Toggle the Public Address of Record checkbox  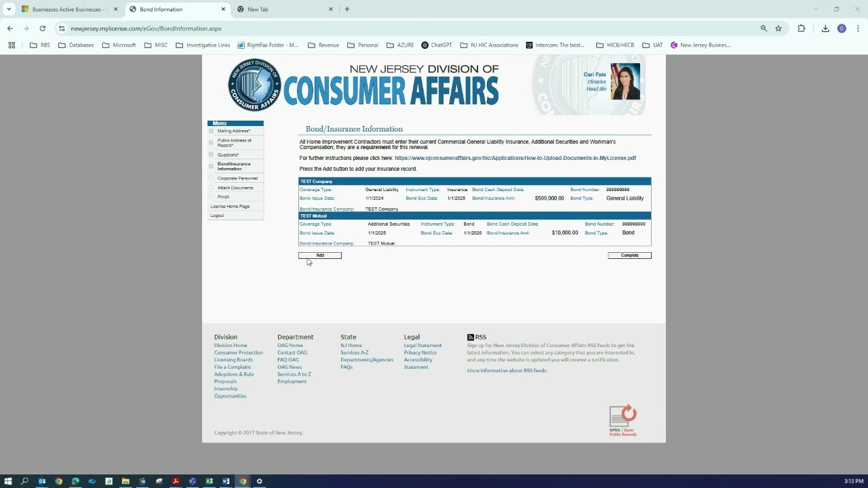212,142
